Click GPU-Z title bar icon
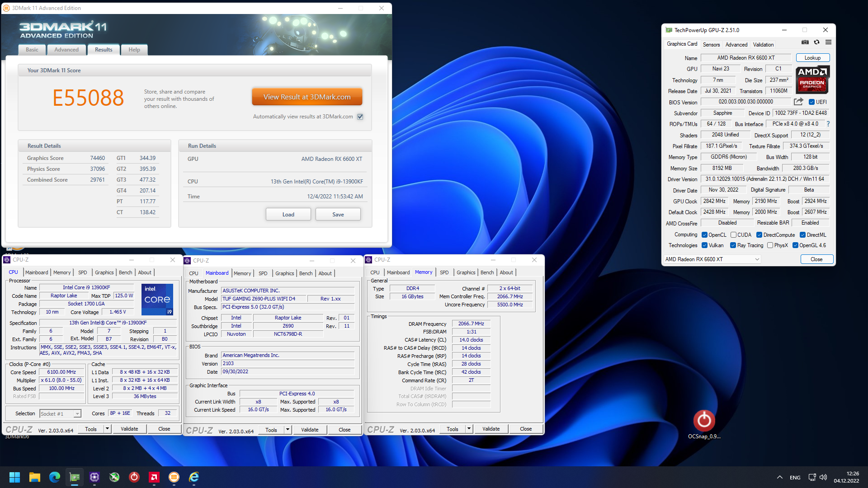The width and height of the screenshot is (868, 488). point(669,30)
